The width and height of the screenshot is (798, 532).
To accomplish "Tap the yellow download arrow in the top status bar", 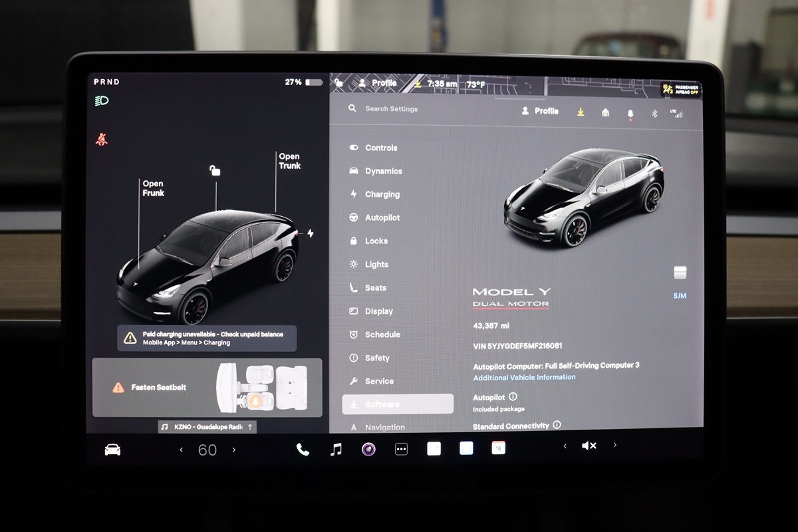I will [x=418, y=84].
